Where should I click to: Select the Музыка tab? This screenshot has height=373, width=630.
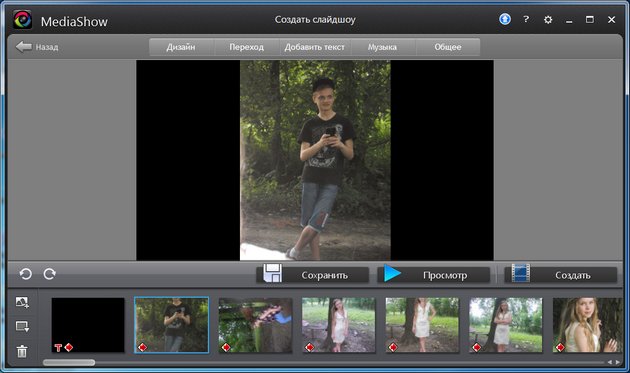[382, 47]
